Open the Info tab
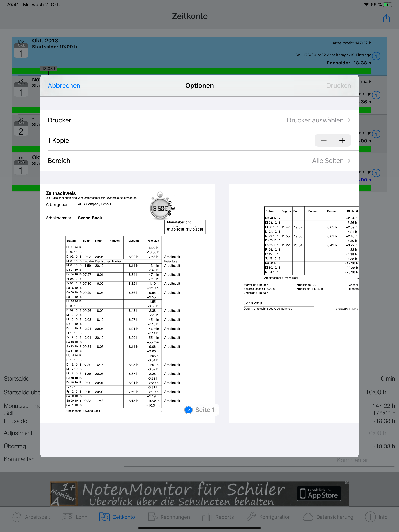This screenshot has height=532, width=399. 376,517
